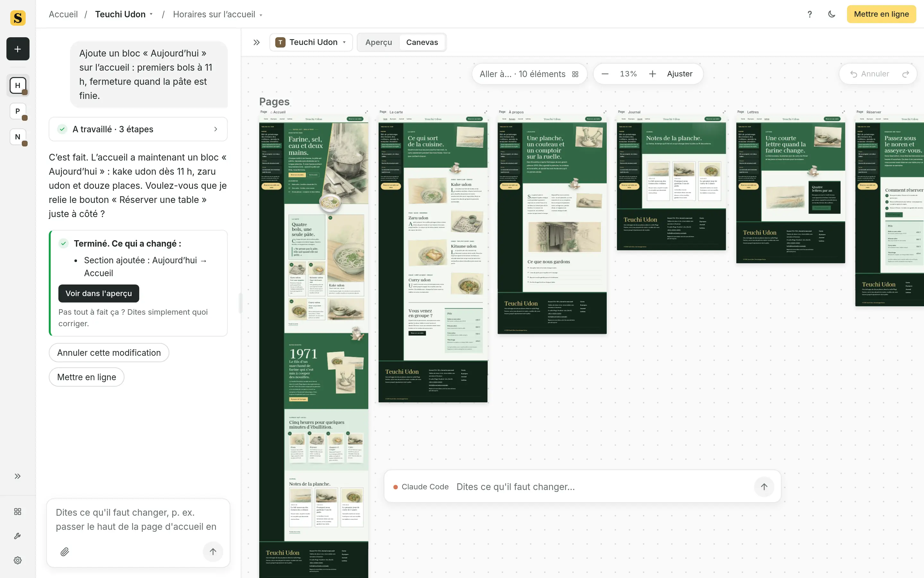Viewport: 924px width, 578px height.
Task: Switch to the Canevas tab
Action: [422, 42]
